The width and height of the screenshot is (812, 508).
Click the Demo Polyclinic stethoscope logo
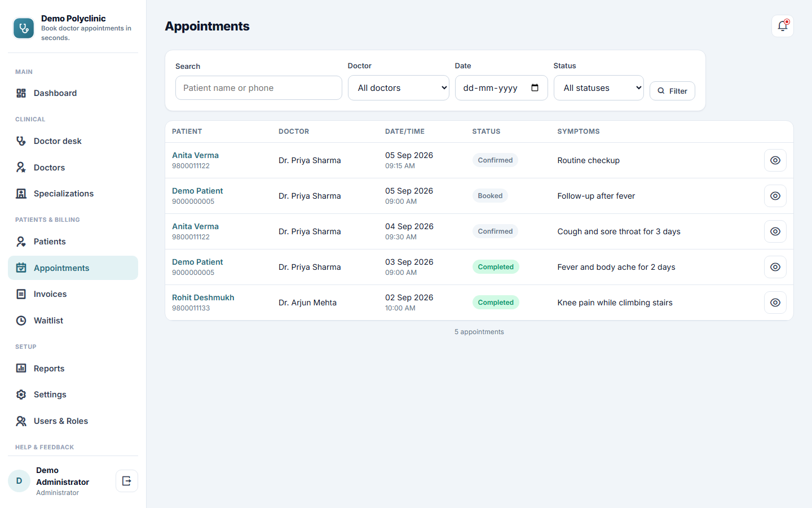[x=24, y=28]
